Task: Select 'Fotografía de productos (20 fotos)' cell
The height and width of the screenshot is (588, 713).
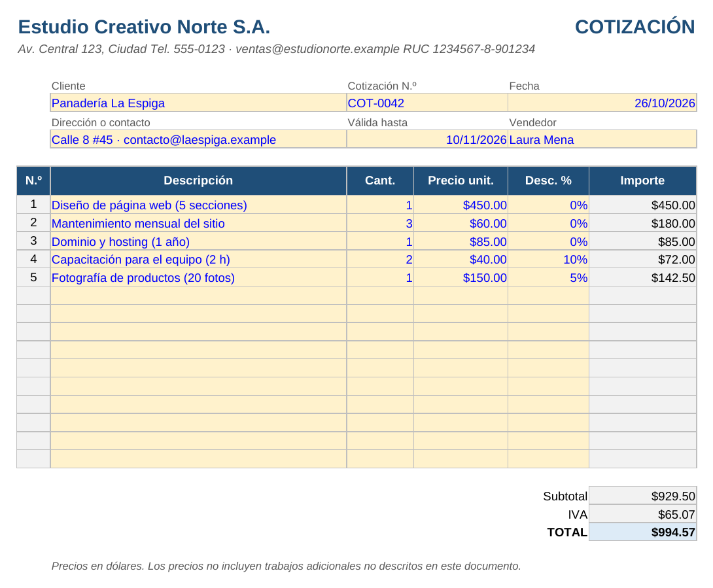Action: point(198,277)
